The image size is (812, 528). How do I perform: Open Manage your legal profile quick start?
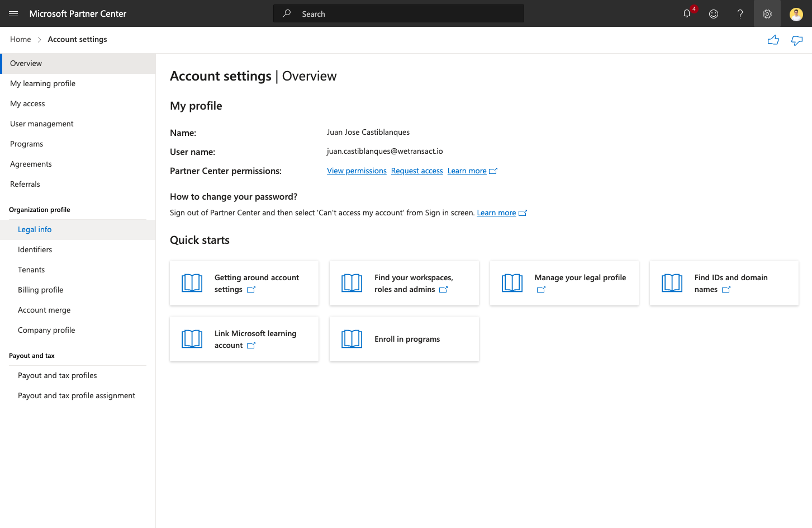(x=564, y=283)
